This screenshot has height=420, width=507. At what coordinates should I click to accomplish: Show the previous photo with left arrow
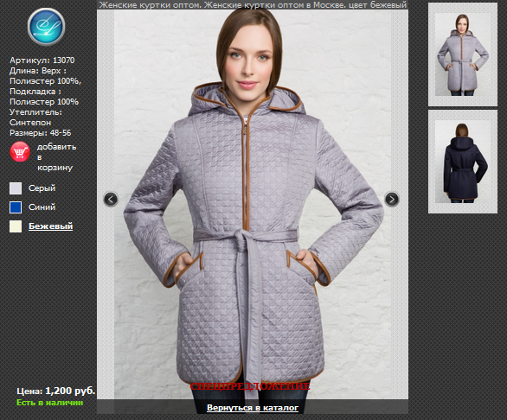coord(111,199)
